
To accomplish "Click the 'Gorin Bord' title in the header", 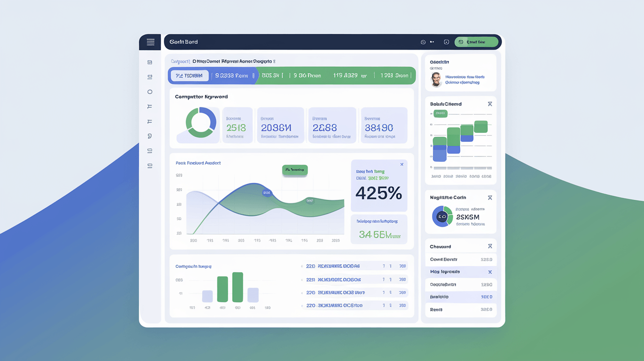I will [x=184, y=42].
